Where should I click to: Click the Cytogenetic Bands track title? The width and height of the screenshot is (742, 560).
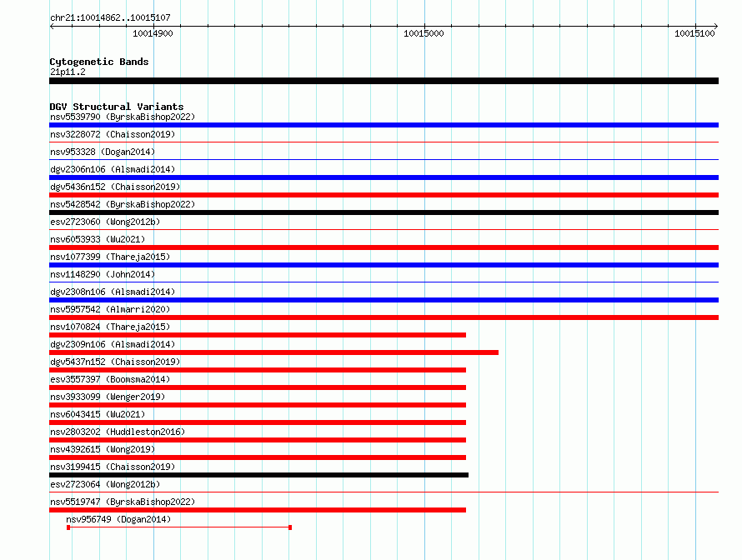[x=99, y=62]
